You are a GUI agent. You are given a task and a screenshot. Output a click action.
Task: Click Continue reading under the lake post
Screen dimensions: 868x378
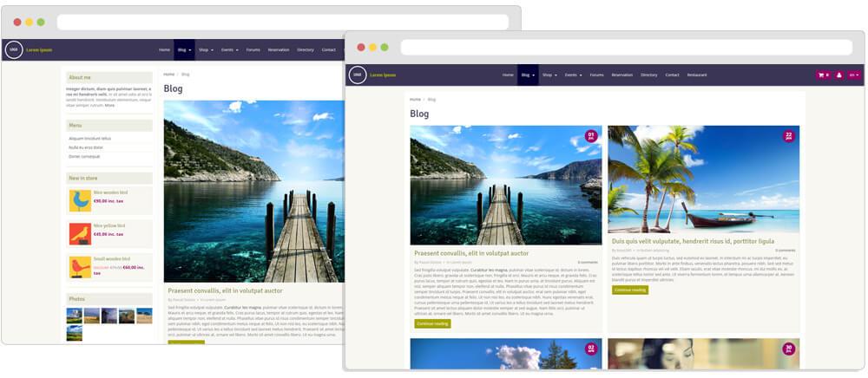pyautogui.click(x=433, y=323)
